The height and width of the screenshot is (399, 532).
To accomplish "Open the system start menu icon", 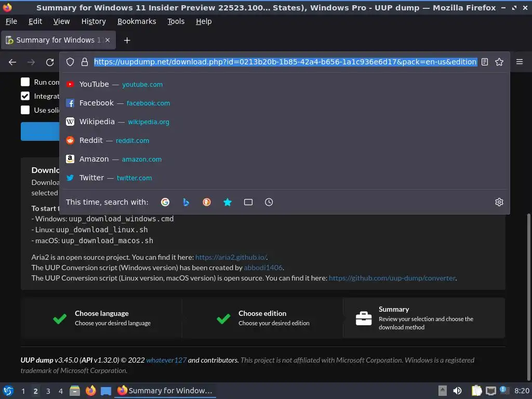I will pos(8,391).
